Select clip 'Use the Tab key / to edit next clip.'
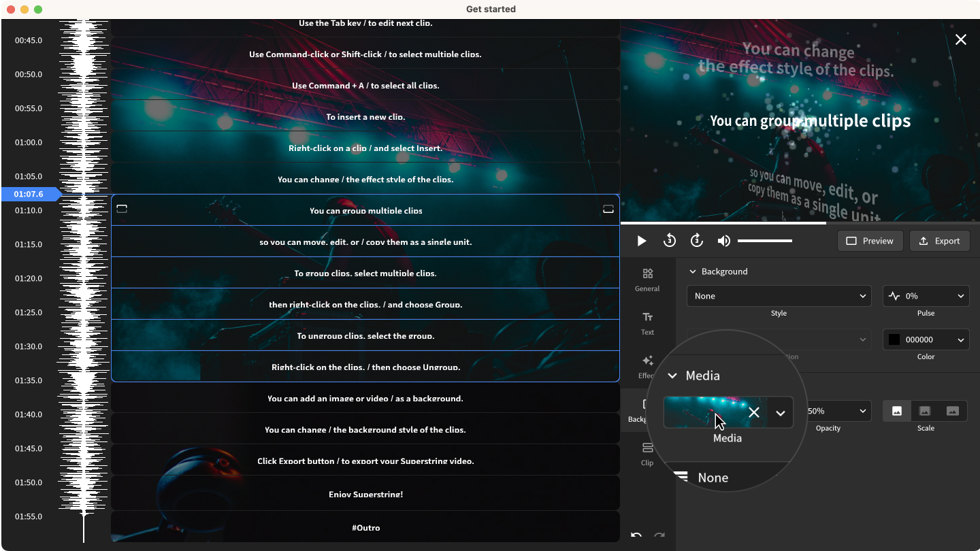Screen dimensions: 980x551 tap(365, 27)
